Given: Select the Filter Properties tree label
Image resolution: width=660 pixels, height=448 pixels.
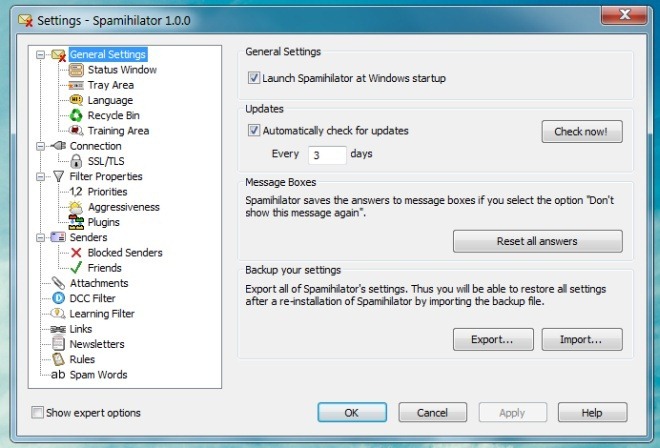Looking at the screenshot, I should click(x=106, y=176).
